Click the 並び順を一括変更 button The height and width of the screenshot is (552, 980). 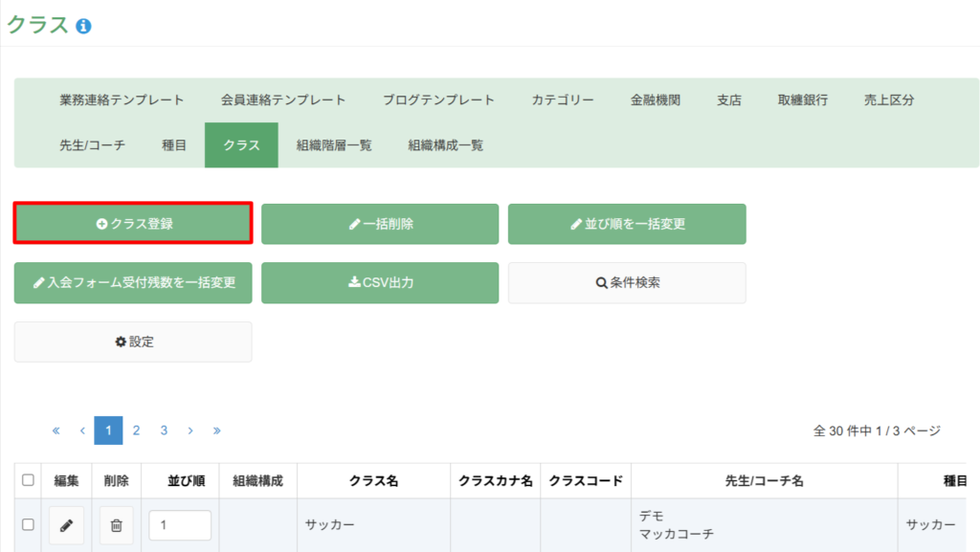click(x=627, y=224)
